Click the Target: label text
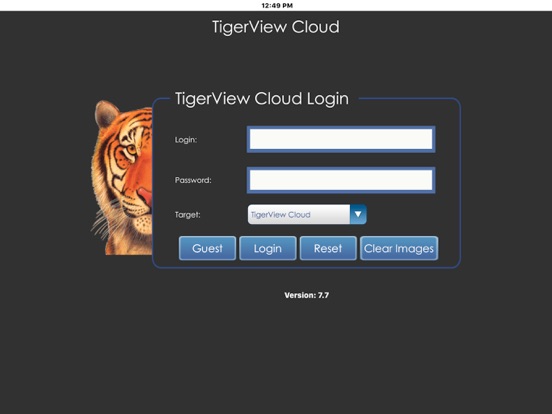The image size is (552, 414). pyautogui.click(x=188, y=215)
